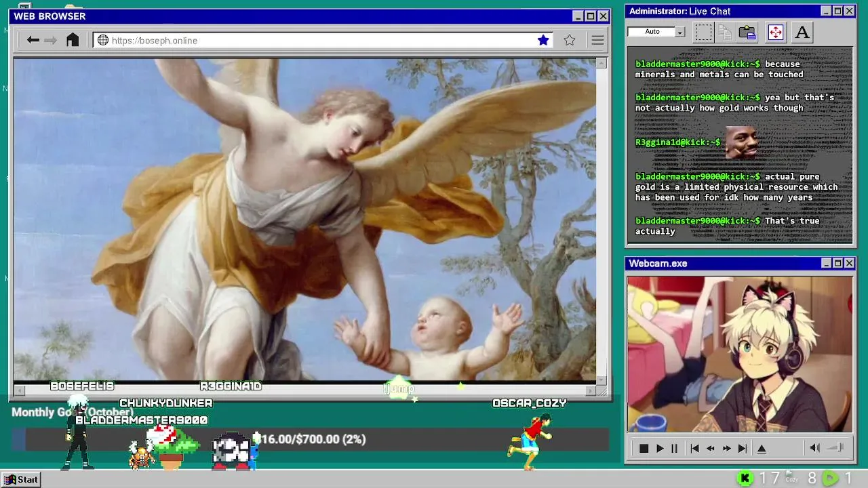
Task: Minimize the Webcam.exe window
Action: pyautogui.click(x=826, y=263)
